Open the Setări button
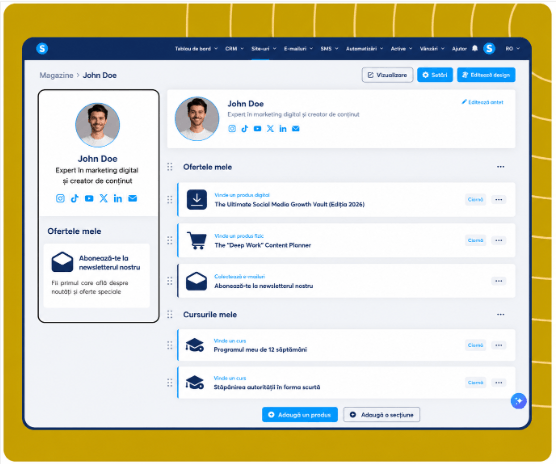Image resolution: width=556 pixels, height=464 pixels. (435, 75)
